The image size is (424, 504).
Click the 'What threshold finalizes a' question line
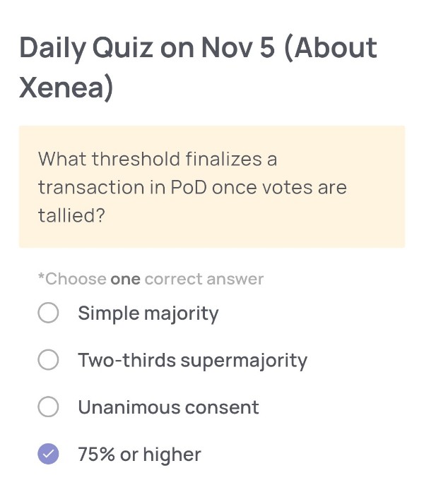click(157, 159)
